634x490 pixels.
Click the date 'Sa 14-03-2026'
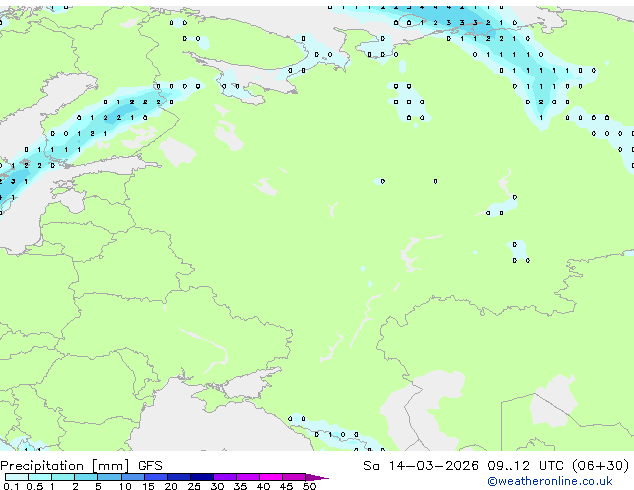421,466
